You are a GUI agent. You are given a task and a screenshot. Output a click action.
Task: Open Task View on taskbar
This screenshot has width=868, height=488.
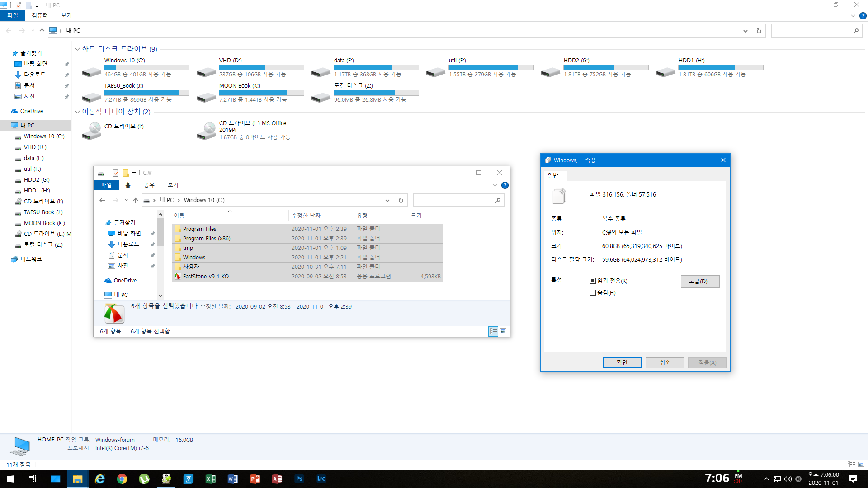pyautogui.click(x=33, y=479)
